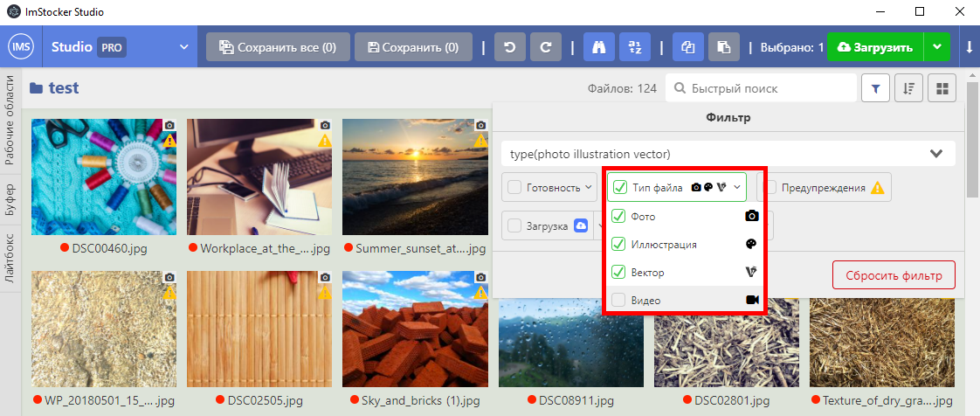The height and width of the screenshot is (416, 980).
Task: Enable the Видео checkbox
Action: (x=618, y=301)
